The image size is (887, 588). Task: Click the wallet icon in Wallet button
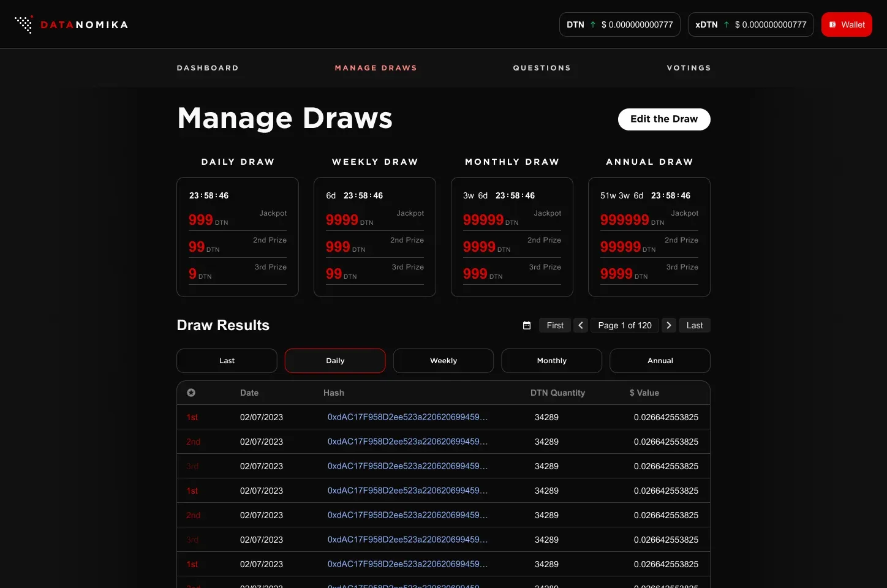pos(832,24)
